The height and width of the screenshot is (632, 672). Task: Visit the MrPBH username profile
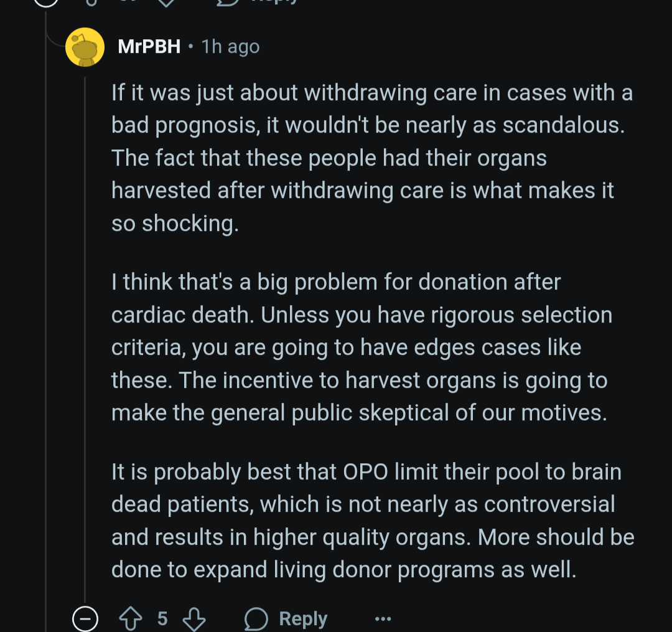149,46
